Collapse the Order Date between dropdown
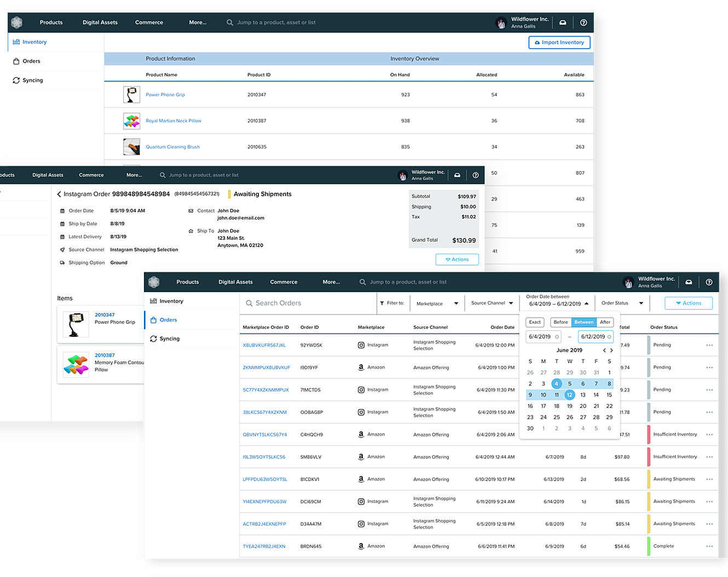 pyautogui.click(x=586, y=304)
